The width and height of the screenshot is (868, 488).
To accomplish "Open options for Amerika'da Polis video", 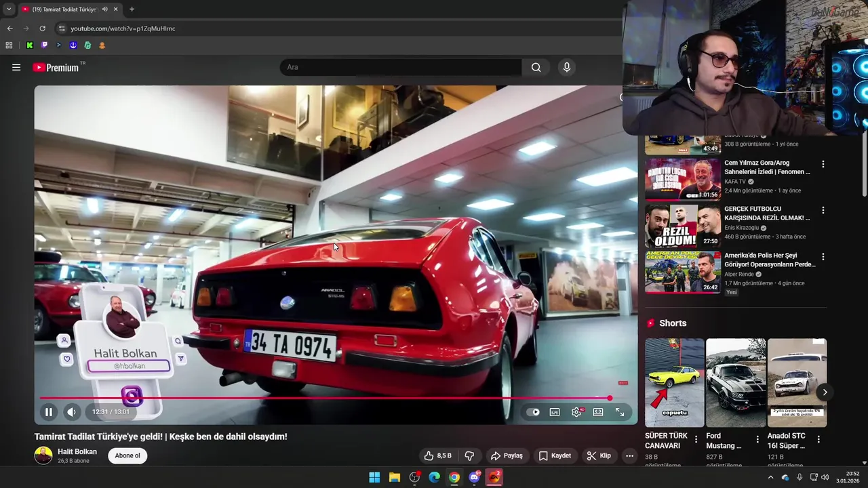I will coord(823,257).
